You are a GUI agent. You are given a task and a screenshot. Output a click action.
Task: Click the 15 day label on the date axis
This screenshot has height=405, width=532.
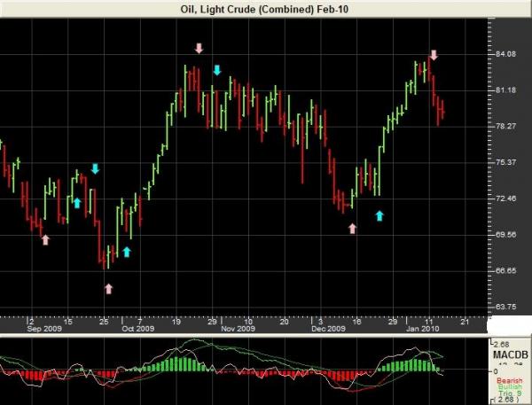tap(68, 322)
